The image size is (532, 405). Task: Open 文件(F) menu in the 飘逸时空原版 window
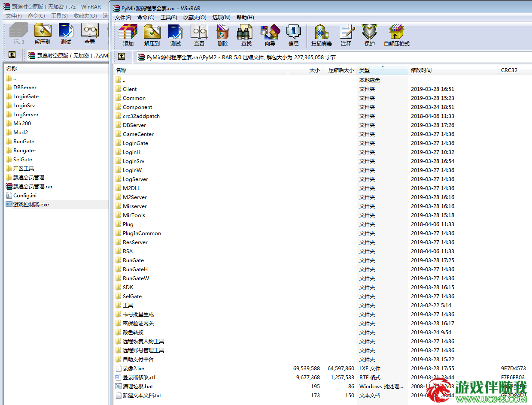tap(13, 16)
